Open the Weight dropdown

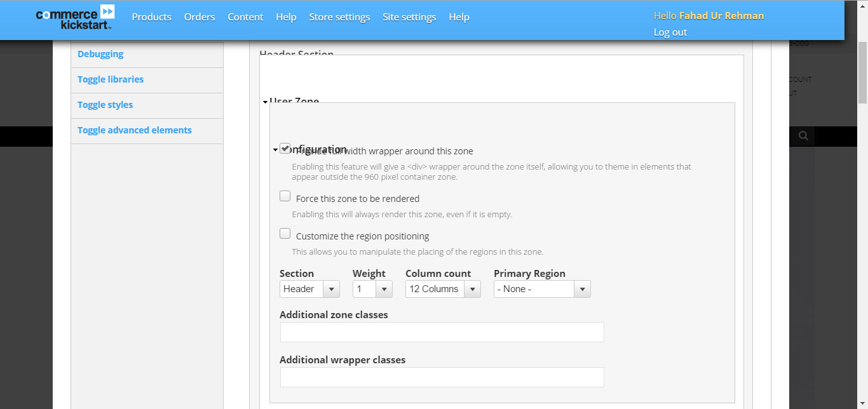[372, 289]
